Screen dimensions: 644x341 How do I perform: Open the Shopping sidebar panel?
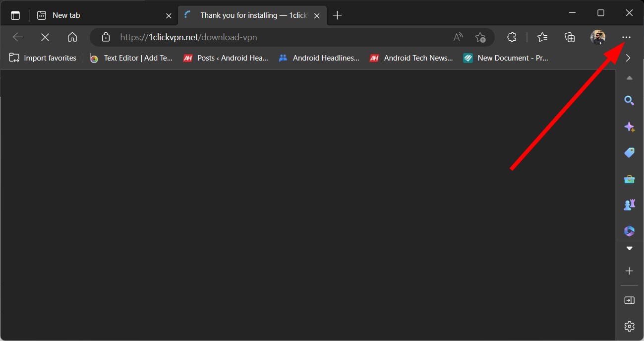pyautogui.click(x=629, y=152)
